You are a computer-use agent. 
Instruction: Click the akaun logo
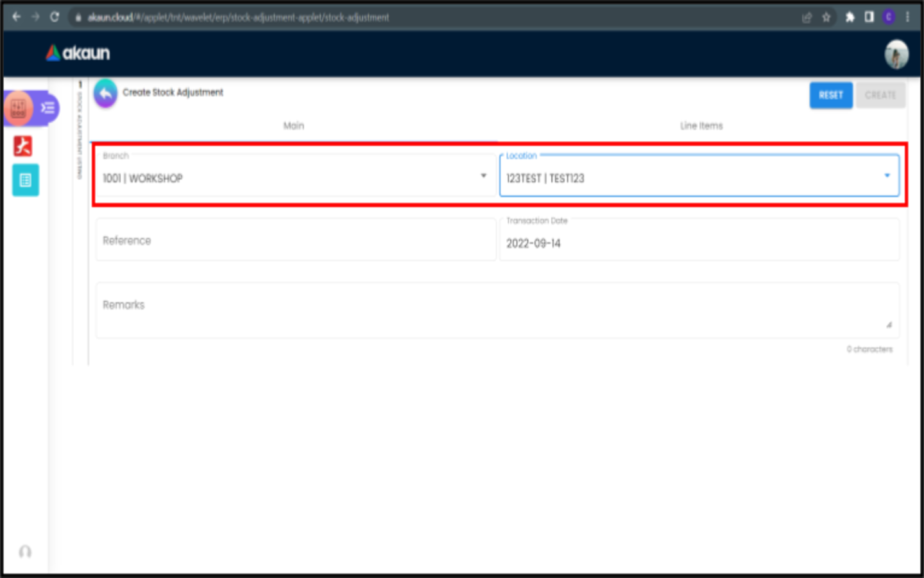(78, 53)
